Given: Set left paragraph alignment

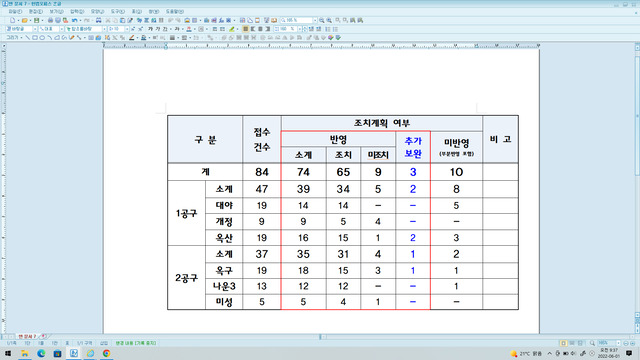Looking at the screenshot, I should point(253,29).
